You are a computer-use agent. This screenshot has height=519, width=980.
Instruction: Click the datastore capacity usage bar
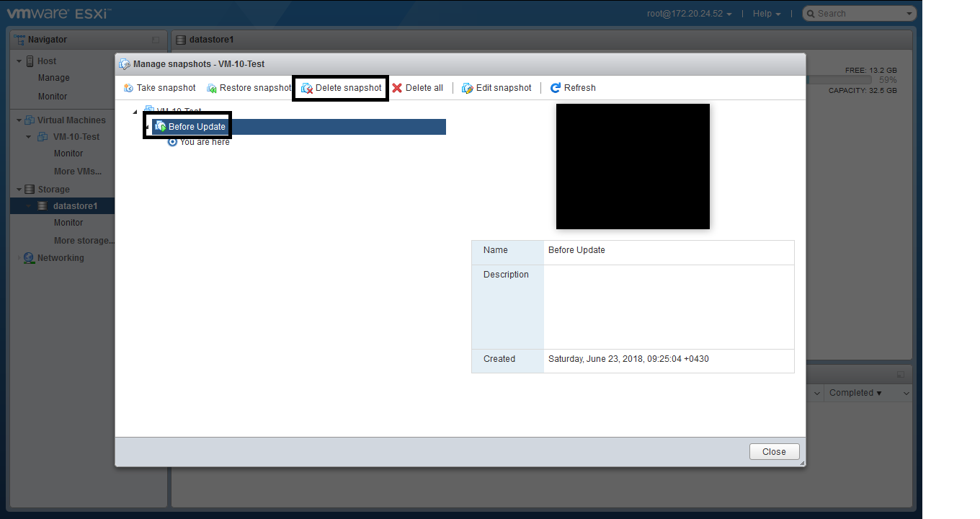[x=839, y=80]
